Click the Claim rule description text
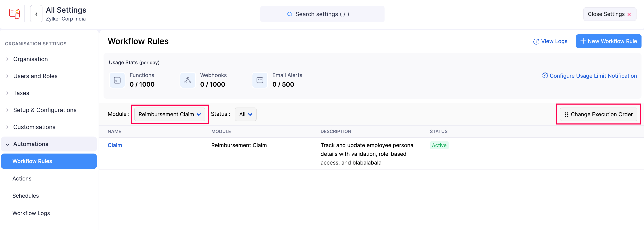 pos(368,154)
